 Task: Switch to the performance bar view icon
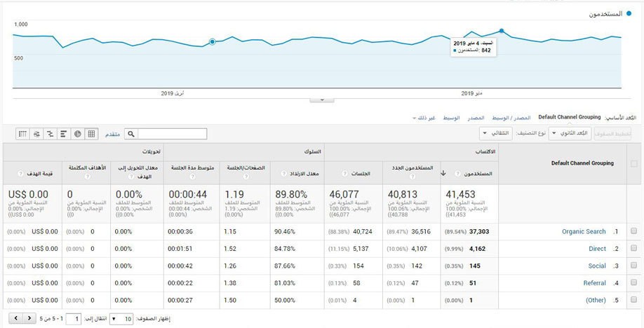[x=63, y=134]
